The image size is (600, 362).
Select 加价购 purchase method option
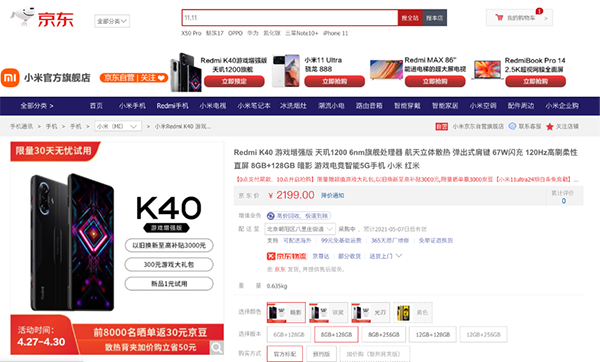(375, 354)
